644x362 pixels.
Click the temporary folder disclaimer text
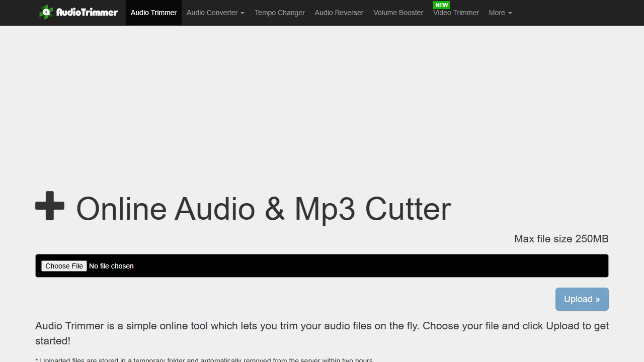click(x=203, y=359)
